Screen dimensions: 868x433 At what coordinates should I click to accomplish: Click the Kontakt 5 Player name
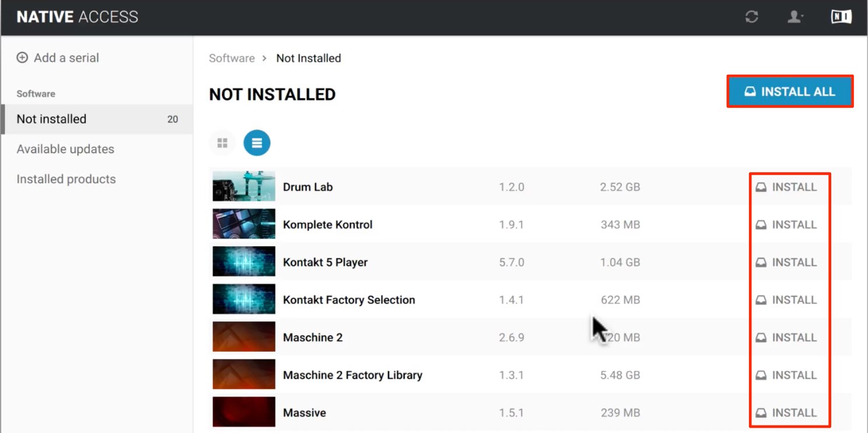[325, 263]
